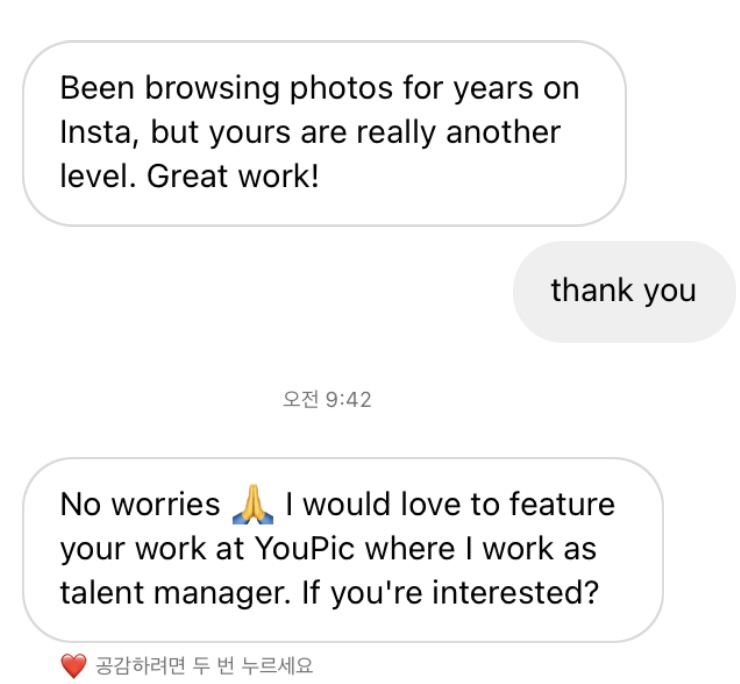The width and height of the screenshot is (740, 684).
Task: Select the "Been browsing photos" message bubble
Action: (323, 133)
